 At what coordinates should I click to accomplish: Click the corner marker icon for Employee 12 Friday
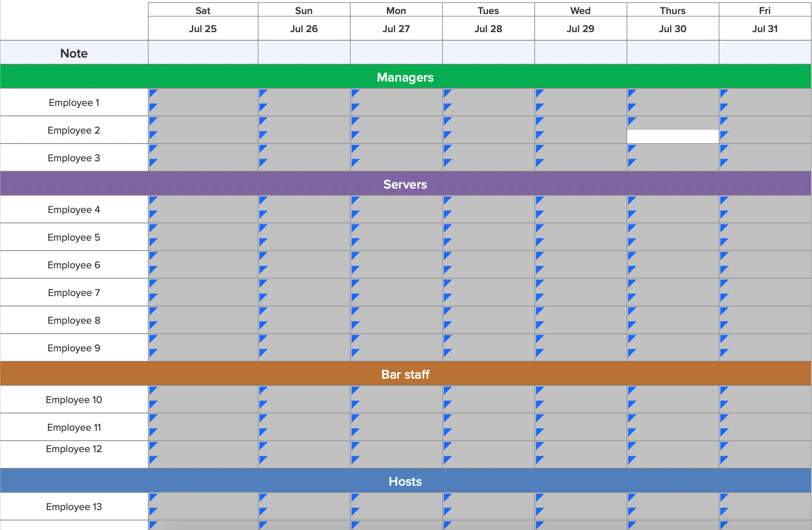[x=723, y=445]
